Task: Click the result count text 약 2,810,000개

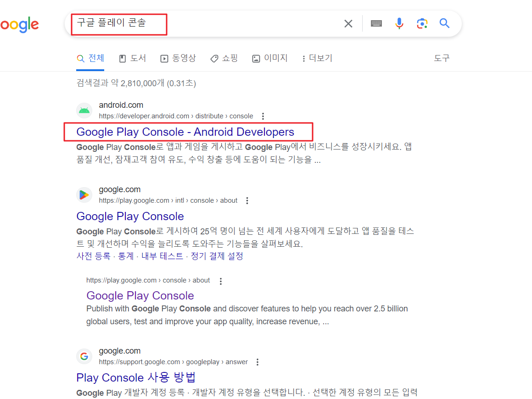Action: point(138,83)
